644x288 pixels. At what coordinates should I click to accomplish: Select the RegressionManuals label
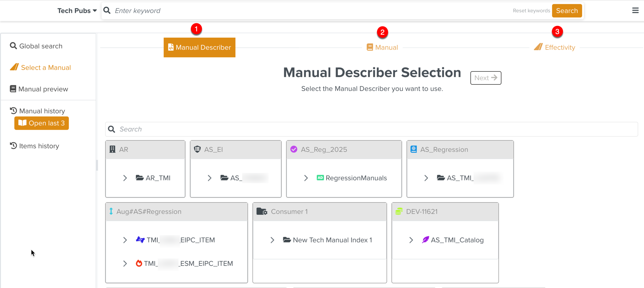coord(356,178)
